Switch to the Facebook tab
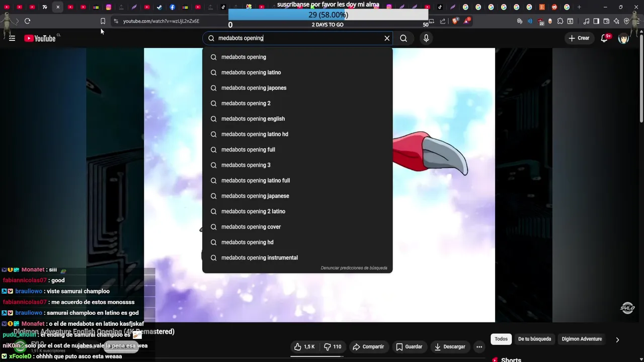 pyautogui.click(x=173, y=7)
